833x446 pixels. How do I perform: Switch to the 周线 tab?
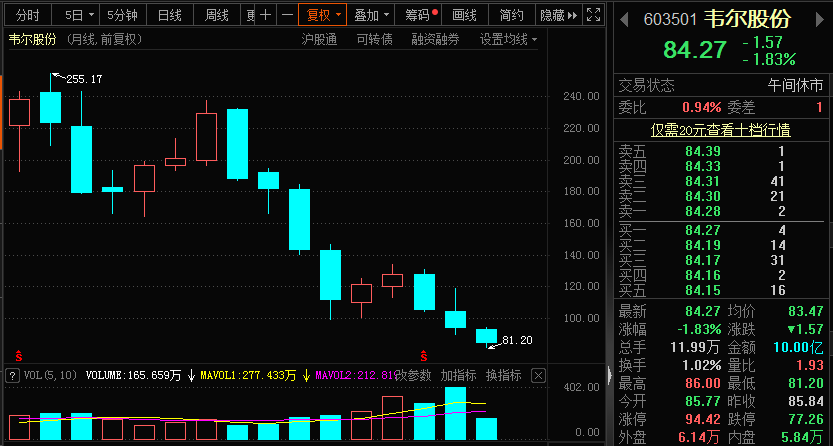(216, 15)
